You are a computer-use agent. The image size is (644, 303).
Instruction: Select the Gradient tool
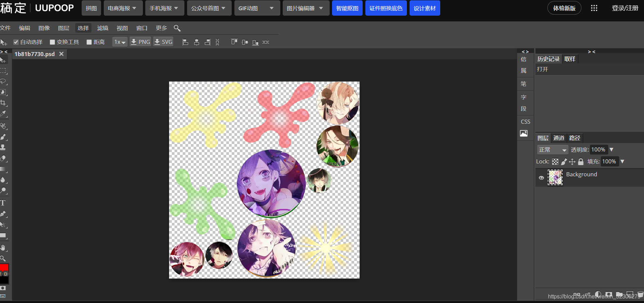pyautogui.click(x=3, y=169)
